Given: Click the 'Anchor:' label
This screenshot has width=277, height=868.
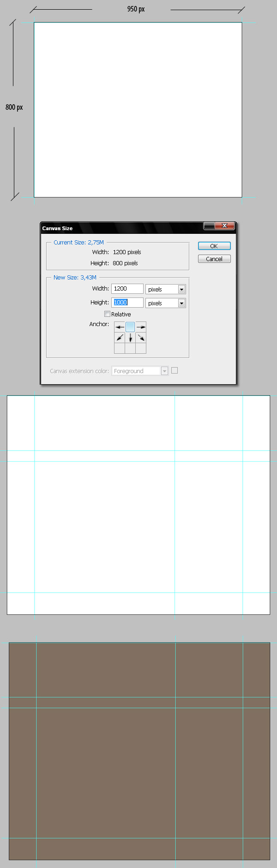Looking at the screenshot, I should 99,324.
